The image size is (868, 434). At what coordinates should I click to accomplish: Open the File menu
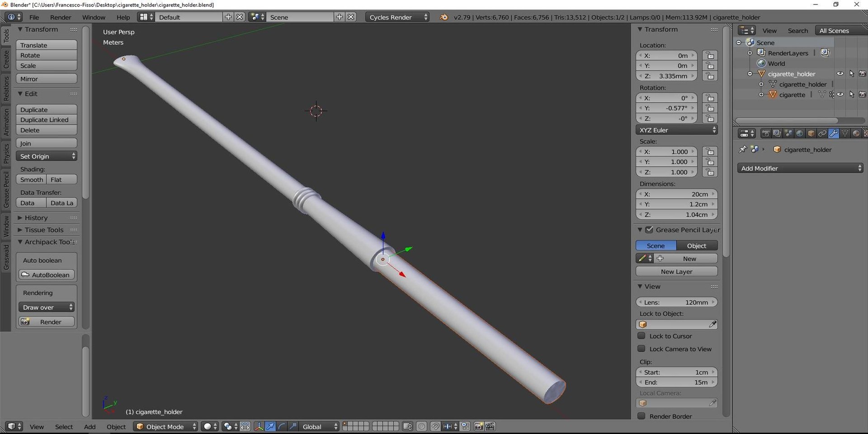pos(34,17)
